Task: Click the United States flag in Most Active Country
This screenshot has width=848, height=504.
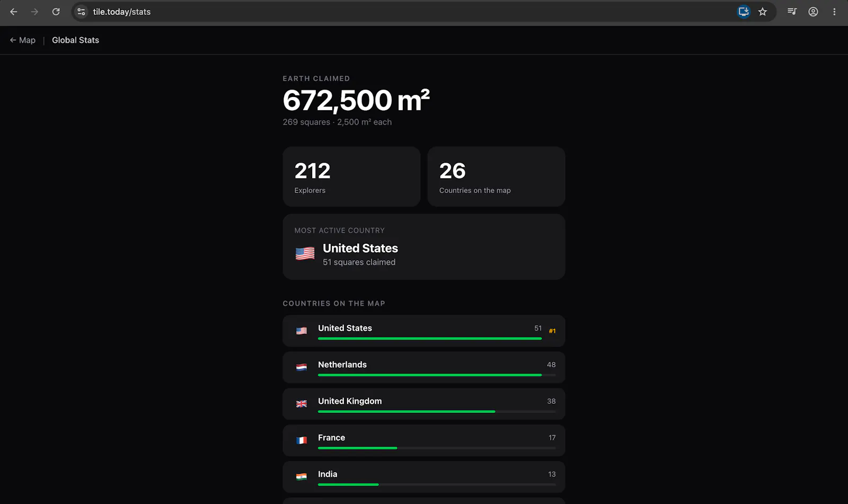Action: pos(305,254)
